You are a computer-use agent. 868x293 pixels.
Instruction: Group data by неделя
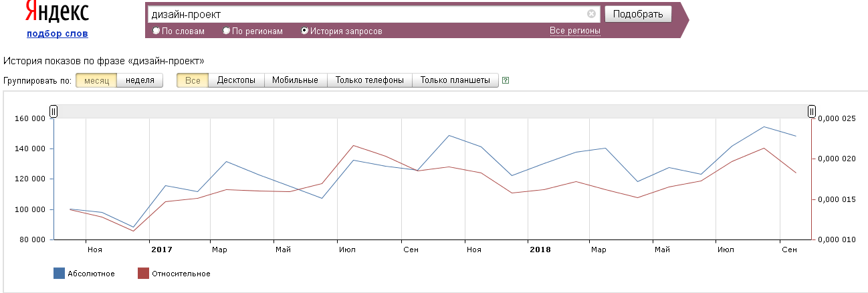(140, 80)
